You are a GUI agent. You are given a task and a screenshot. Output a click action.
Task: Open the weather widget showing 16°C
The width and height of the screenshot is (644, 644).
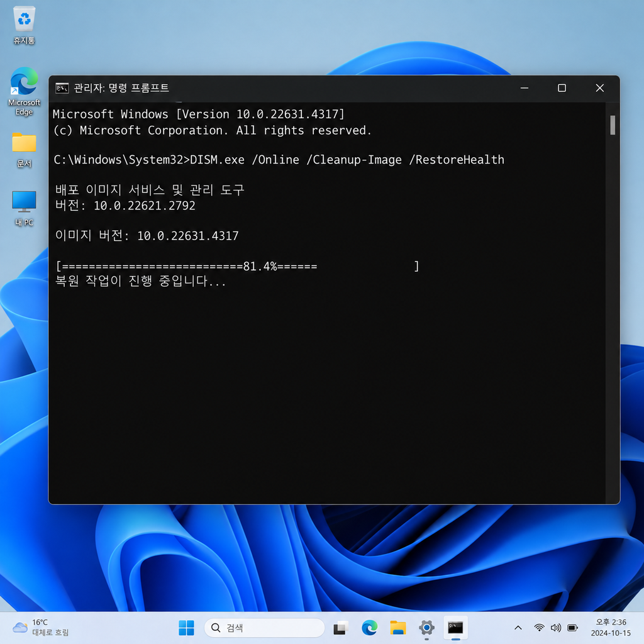click(x=40, y=627)
